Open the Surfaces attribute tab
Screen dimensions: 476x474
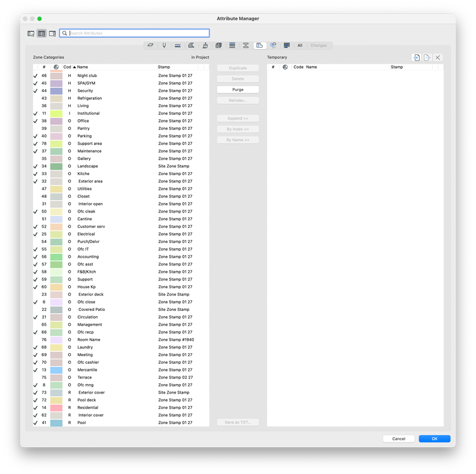pos(205,46)
